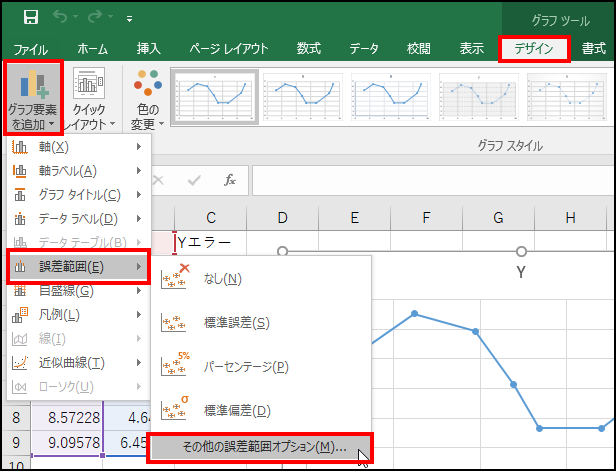Open the 軸(X) submenu
Image resolution: width=616 pixels, height=471 pixels.
[x=79, y=147]
